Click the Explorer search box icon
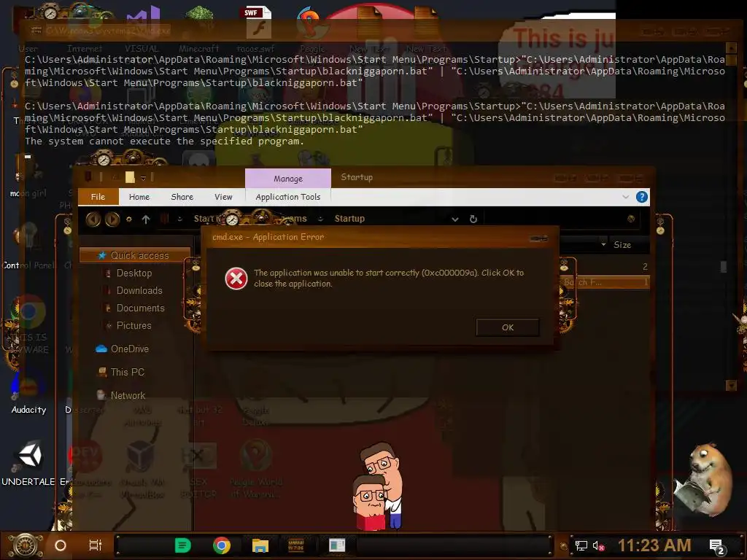 coord(631,219)
